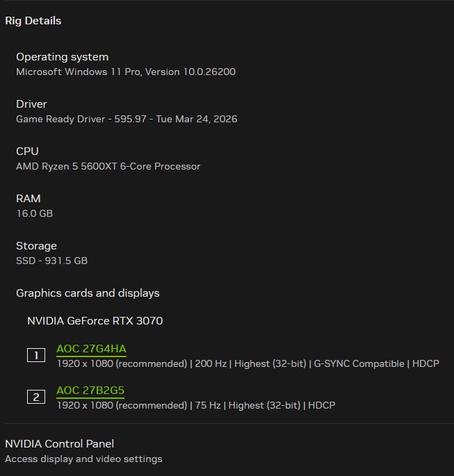Screen dimensions: 454x476
Task: Click the Rig Details heading
Action: 33,21
